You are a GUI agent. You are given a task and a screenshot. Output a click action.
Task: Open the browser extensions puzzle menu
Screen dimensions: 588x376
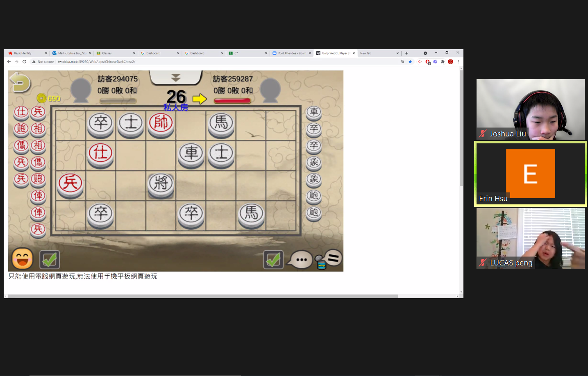point(443,62)
